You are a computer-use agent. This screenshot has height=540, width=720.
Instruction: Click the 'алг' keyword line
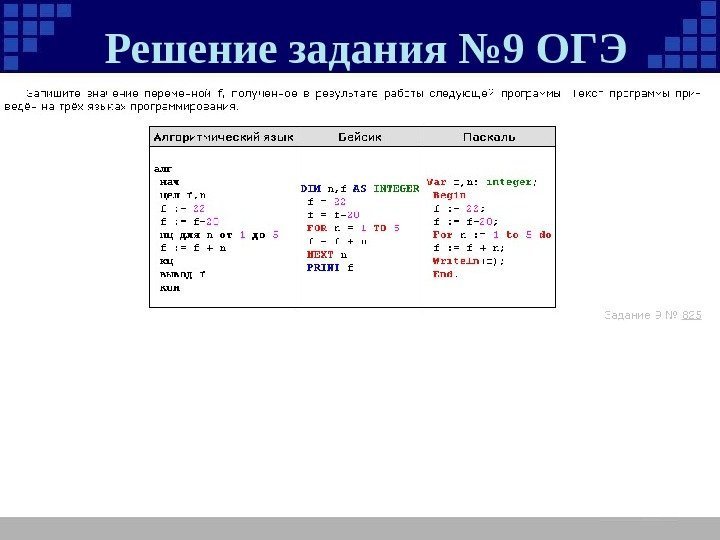(163, 169)
